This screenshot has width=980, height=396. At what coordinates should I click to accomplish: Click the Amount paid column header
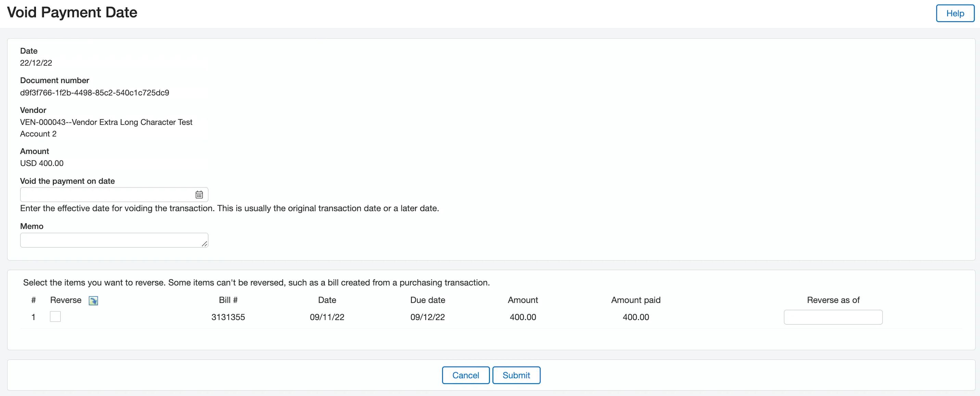[636, 300]
